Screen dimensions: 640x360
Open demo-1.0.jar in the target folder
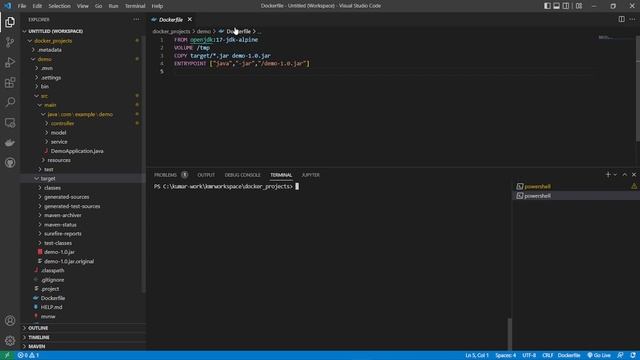pos(83,252)
